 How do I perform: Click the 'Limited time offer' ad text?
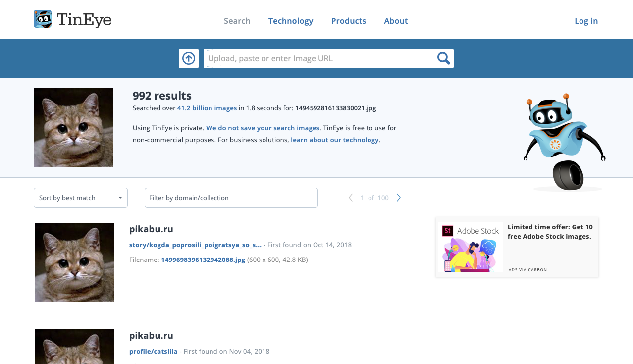550,232
